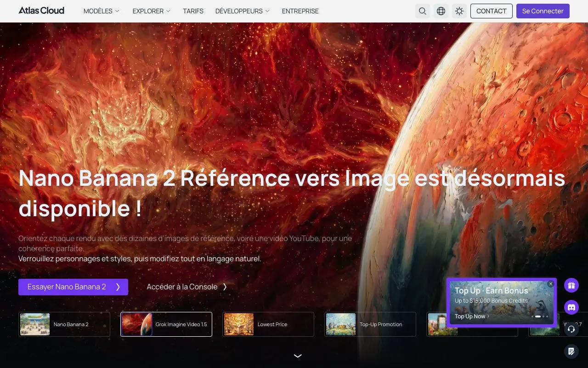Click 'Up to $15,000 Bonus Credits' text
The width and height of the screenshot is (588, 368).
click(x=492, y=301)
